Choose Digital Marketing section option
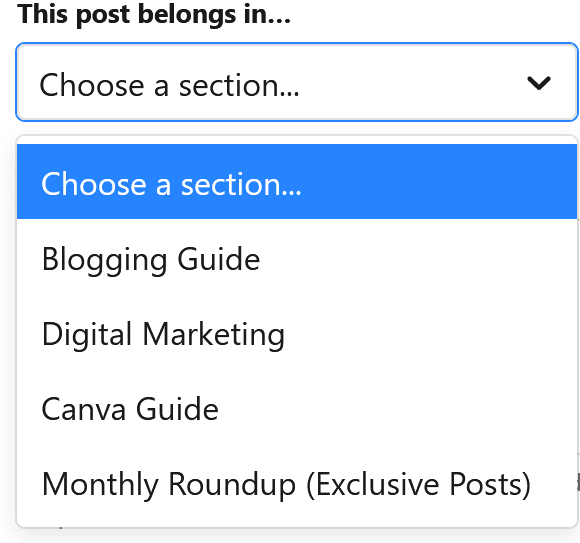The image size is (580, 543). 297,334
